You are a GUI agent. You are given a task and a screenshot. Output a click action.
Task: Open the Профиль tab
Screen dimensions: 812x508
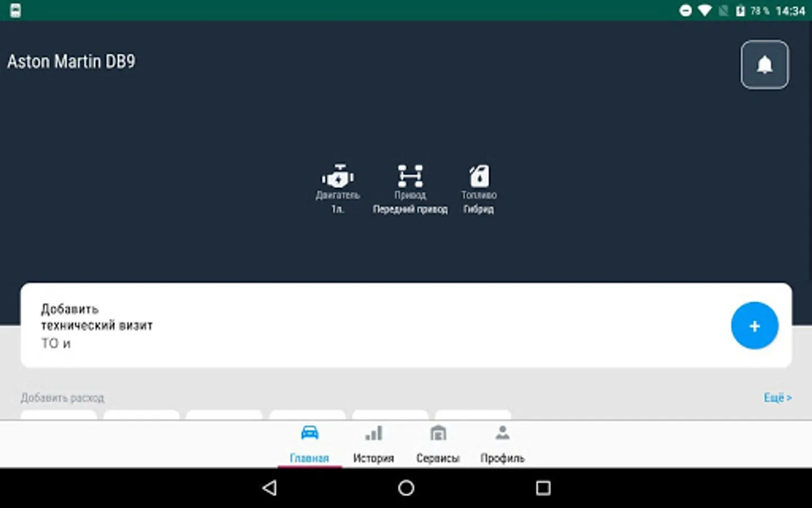tap(502, 444)
